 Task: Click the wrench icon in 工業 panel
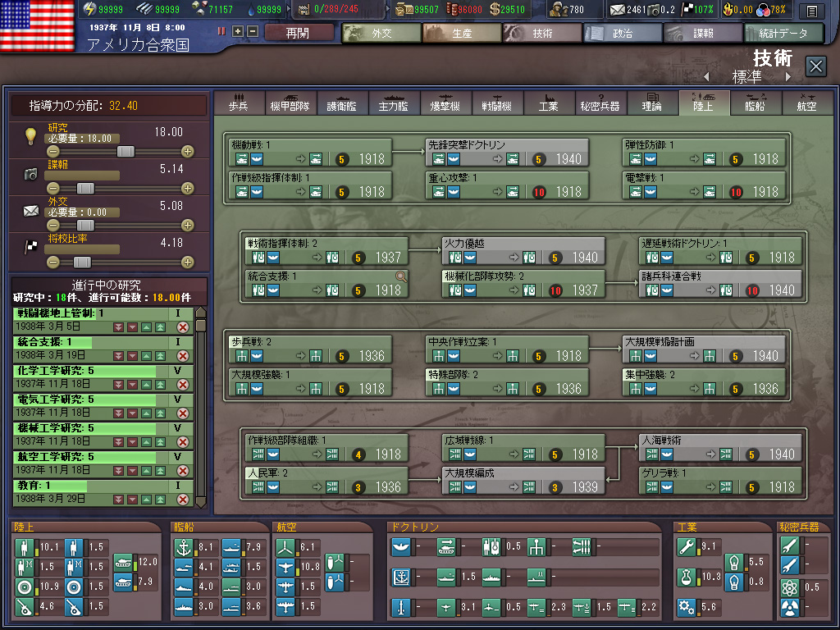click(687, 547)
